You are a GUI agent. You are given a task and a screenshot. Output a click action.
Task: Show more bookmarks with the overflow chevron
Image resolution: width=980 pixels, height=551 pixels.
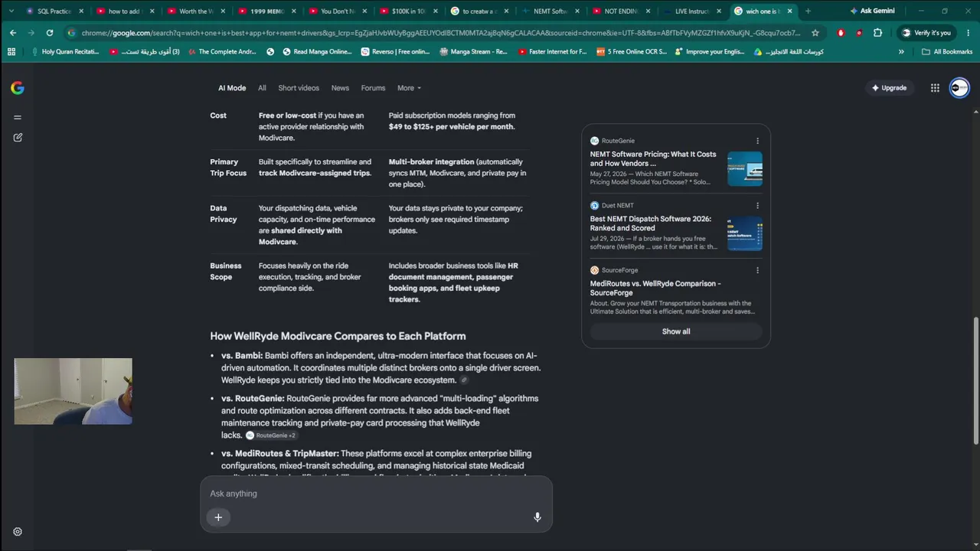[901, 52]
